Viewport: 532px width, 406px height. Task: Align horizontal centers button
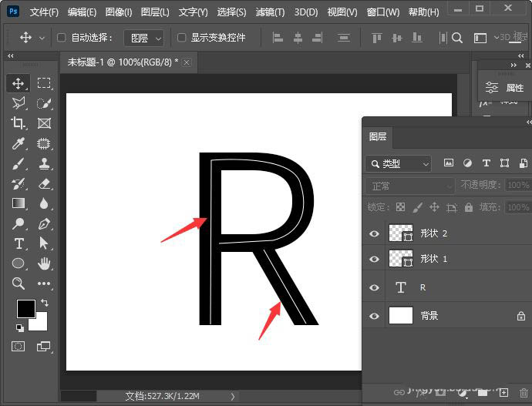298,38
